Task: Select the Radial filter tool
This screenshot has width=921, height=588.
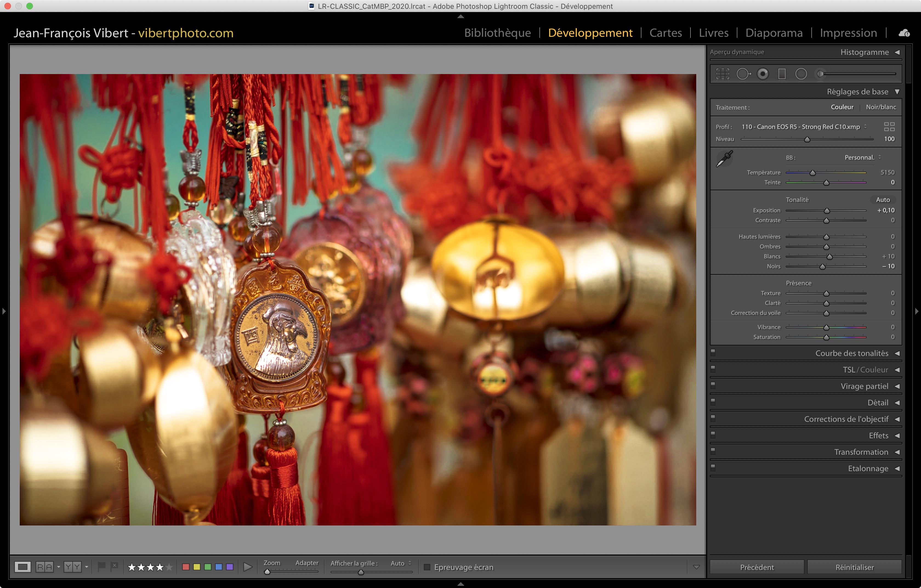Action: 801,74
